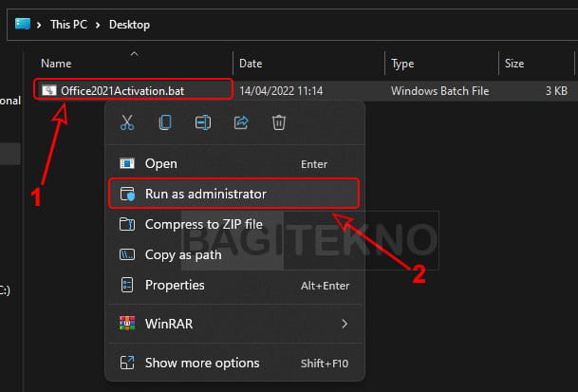Sort files by Name column header
The image size is (578, 392).
tap(57, 64)
